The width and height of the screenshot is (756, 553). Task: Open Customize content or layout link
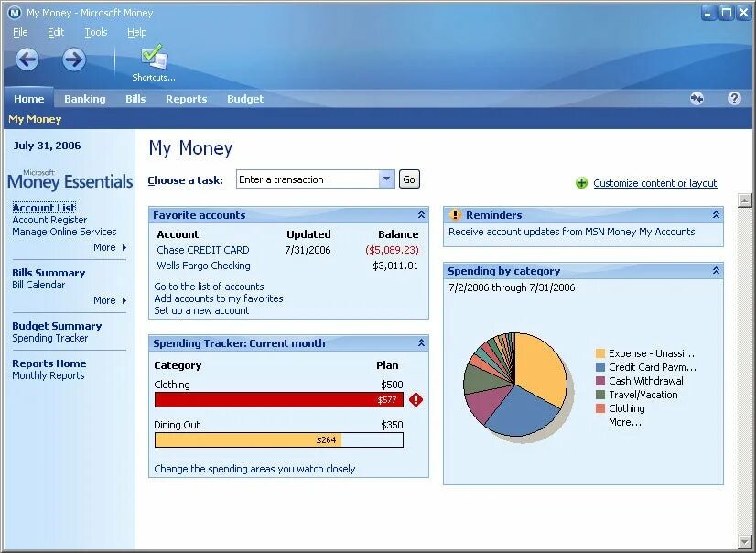[654, 183]
